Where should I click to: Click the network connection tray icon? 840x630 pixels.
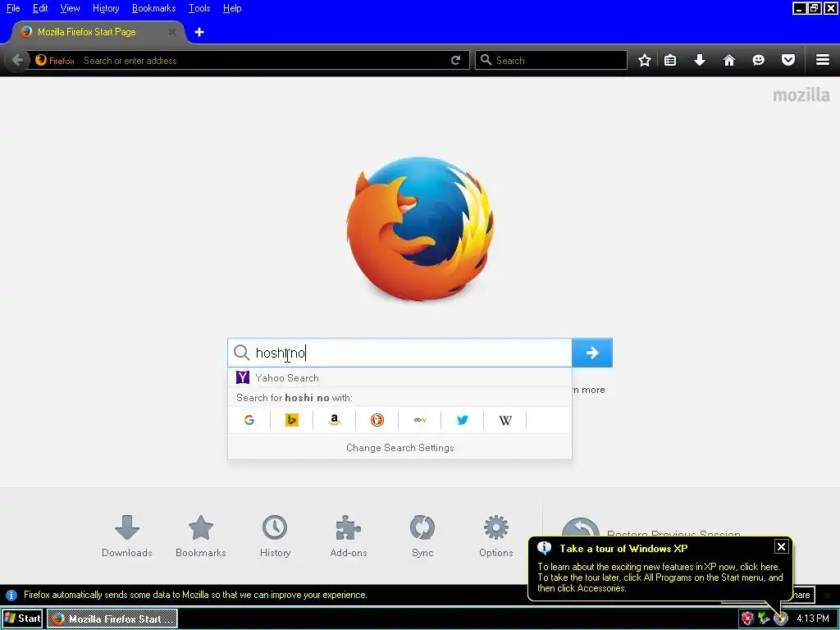(x=764, y=619)
